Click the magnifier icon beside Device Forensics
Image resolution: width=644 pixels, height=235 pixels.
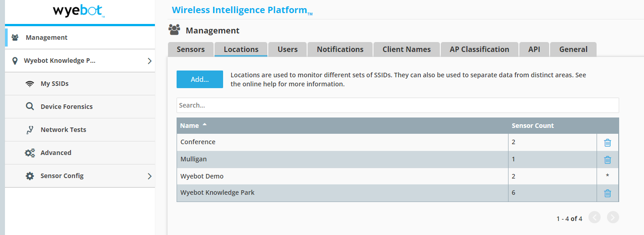[x=30, y=107]
